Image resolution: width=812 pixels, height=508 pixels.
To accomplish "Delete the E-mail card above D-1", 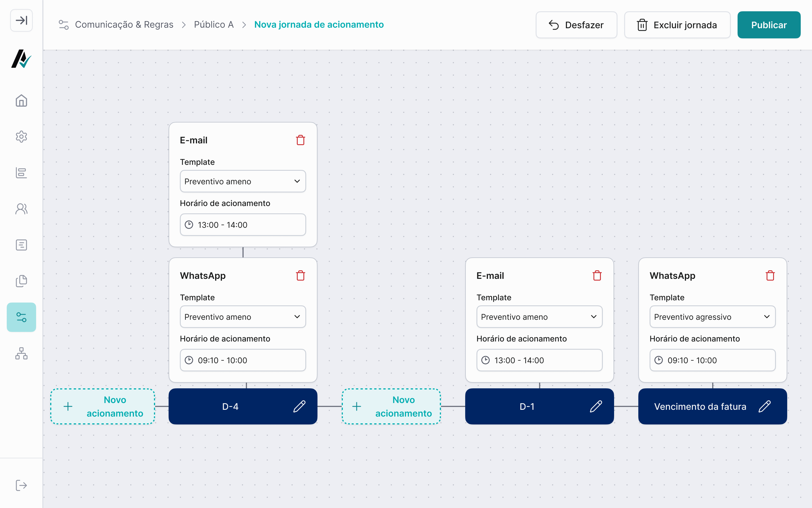I will pyautogui.click(x=597, y=275).
